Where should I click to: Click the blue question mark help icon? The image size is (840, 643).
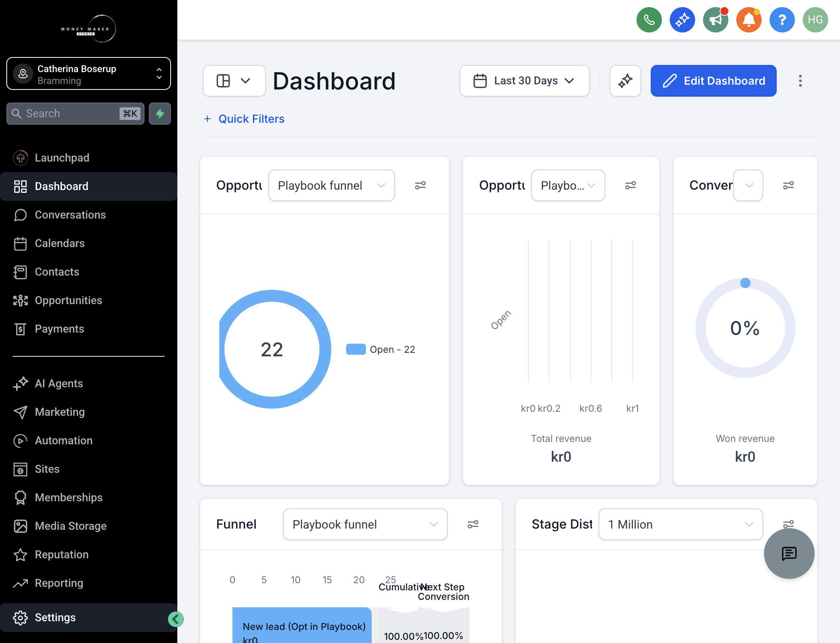pos(782,20)
